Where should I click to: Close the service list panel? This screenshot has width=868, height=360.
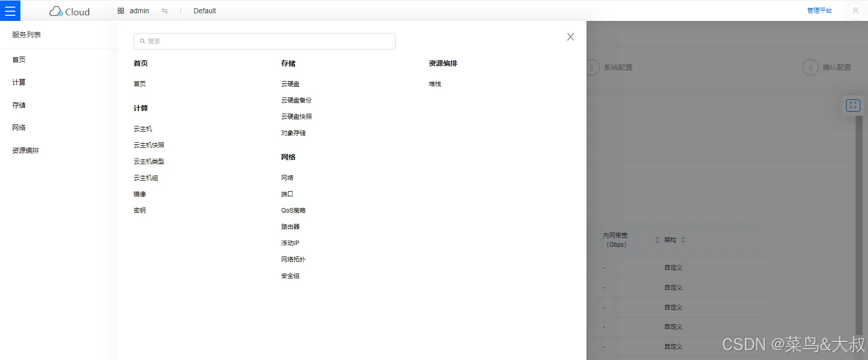coord(571,37)
